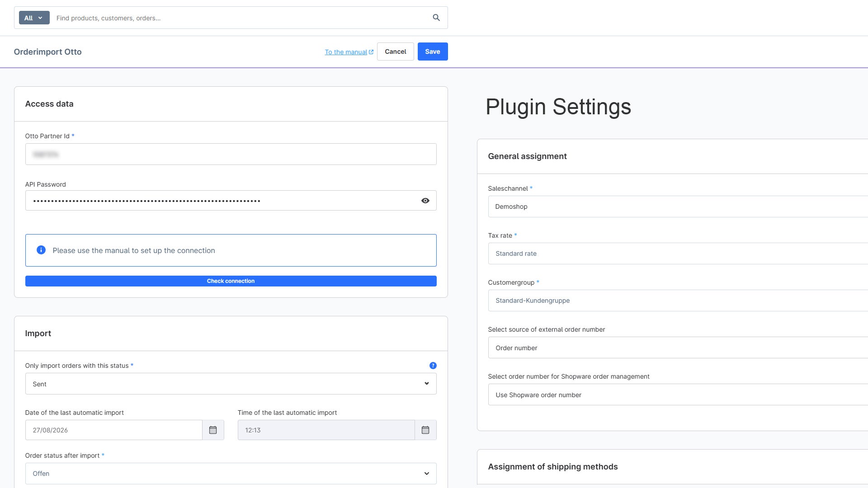The width and height of the screenshot is (868, 488).
Task: Open external order number source select
Action: pos(678,347)
